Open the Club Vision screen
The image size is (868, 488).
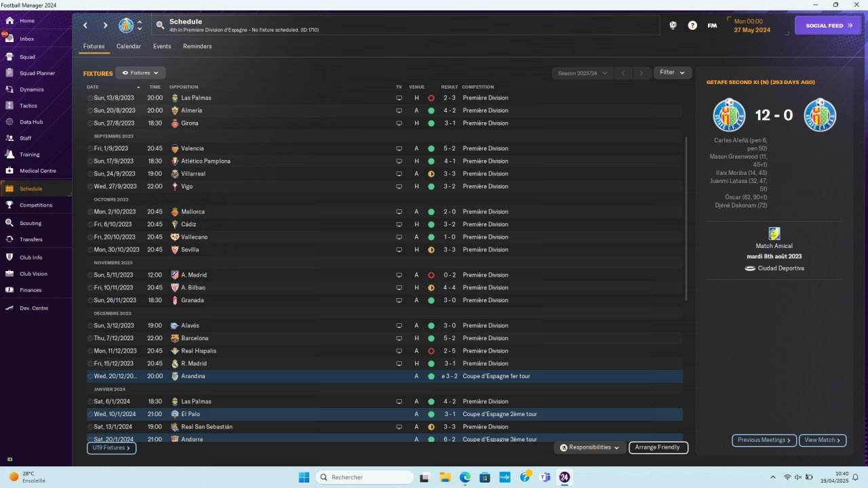click(x=34, y=274)
